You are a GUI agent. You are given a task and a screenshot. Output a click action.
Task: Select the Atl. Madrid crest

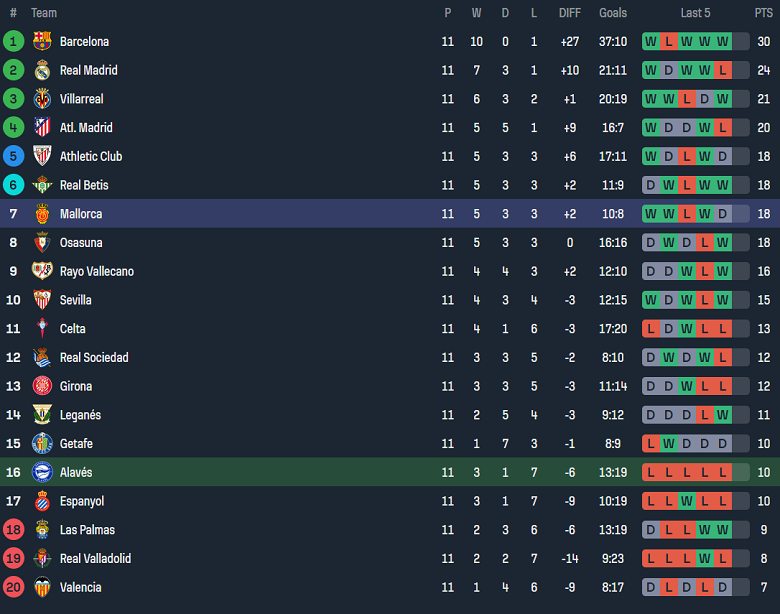point(42,127)
